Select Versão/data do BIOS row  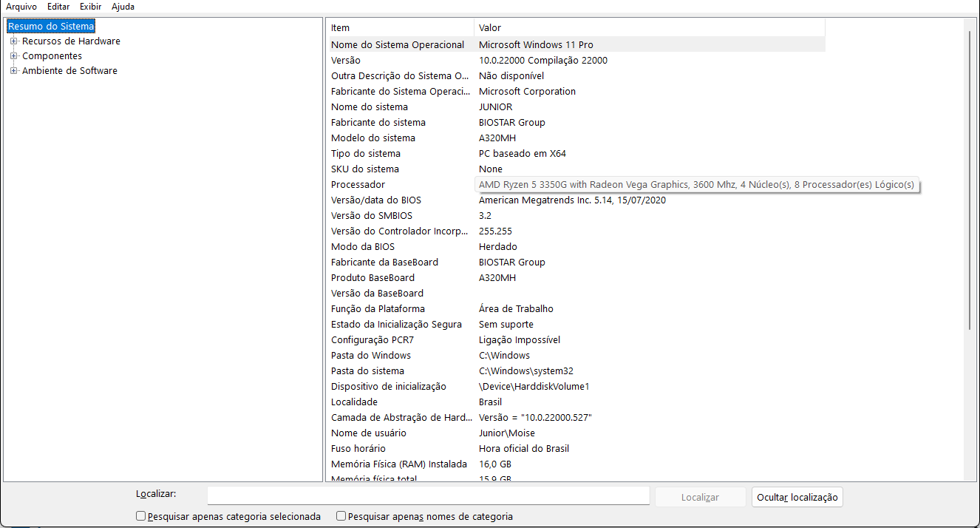tap(576, 200)
